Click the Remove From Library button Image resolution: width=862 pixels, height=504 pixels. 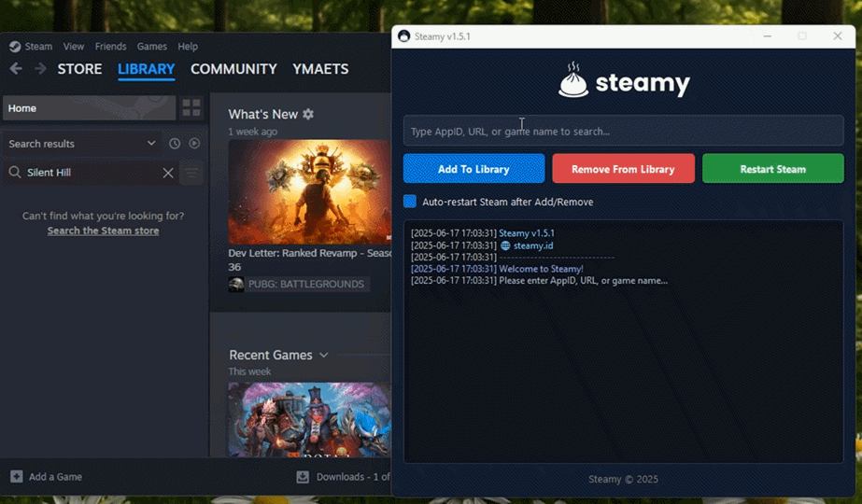624,169
